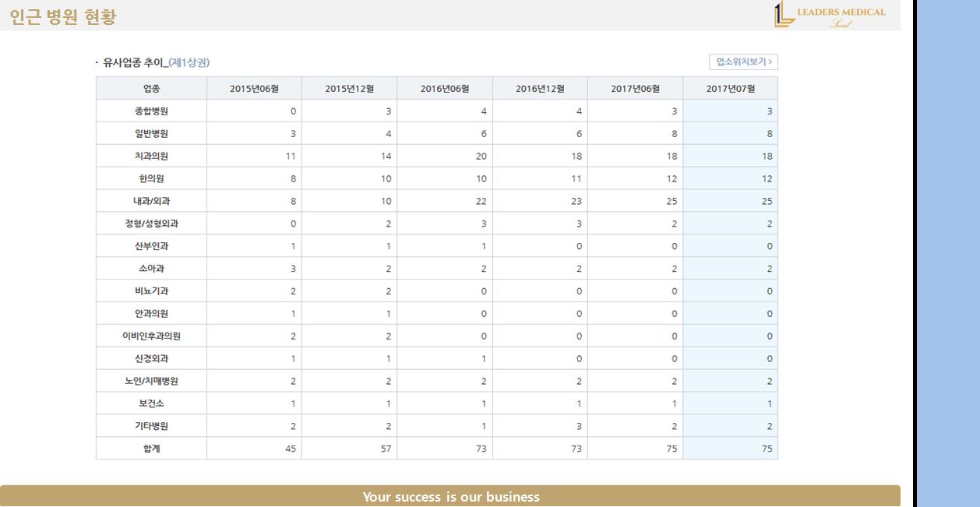Click the 인근 병원 현황 page heading
980x507 pixels.
[x=63, y=16]
